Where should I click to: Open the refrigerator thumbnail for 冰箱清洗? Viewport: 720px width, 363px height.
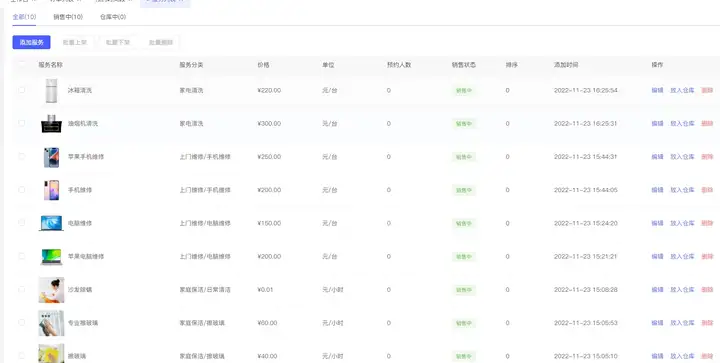coord(51,90)
